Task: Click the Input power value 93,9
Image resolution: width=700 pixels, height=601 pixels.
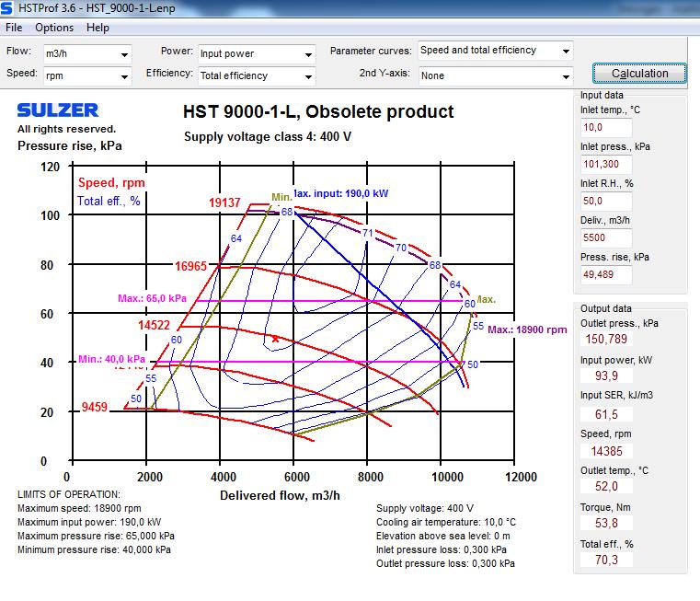Action: [x=606, y=376]
